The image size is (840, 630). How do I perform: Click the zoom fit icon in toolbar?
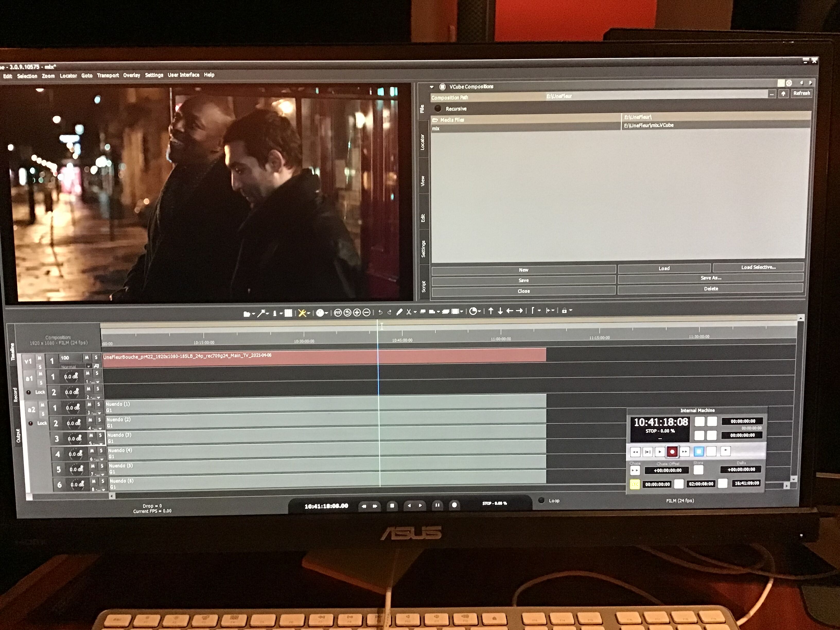(338, 312)
